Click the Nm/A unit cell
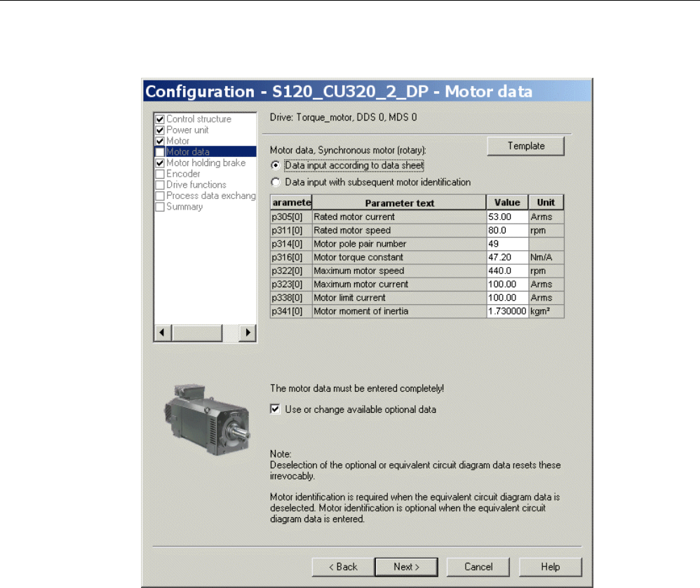 (546, 257)
